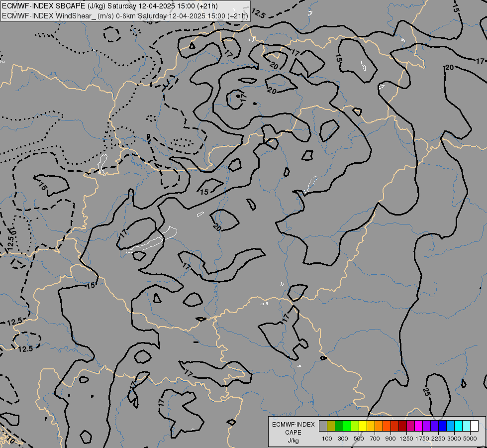Click the '3000' legend value
The width and height of the screenshot is (487, 448).
[x=454, y=439]
